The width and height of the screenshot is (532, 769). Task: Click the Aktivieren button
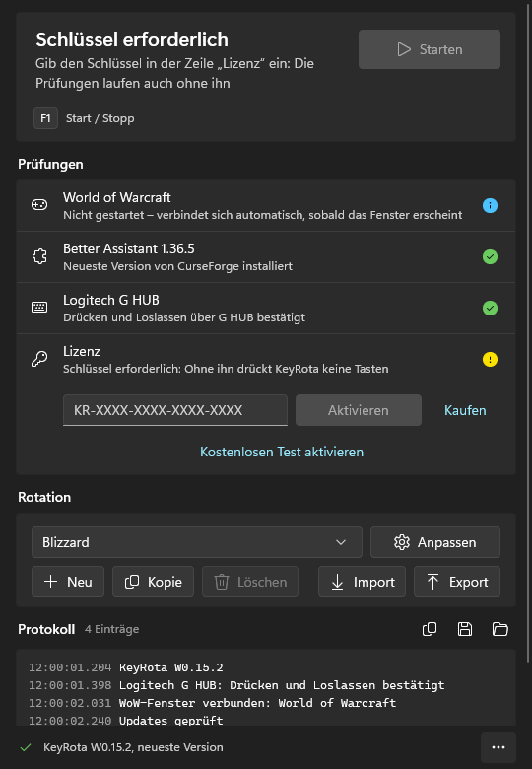(x=358, y=410)
